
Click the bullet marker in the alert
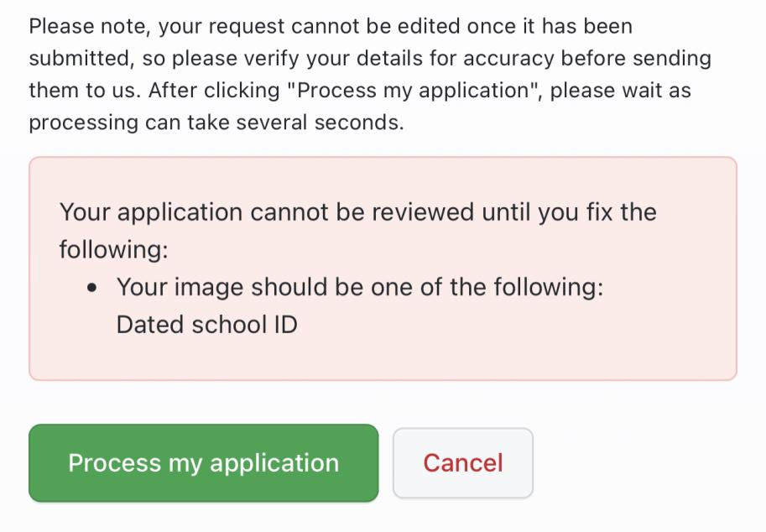click(x=93, y=287)
